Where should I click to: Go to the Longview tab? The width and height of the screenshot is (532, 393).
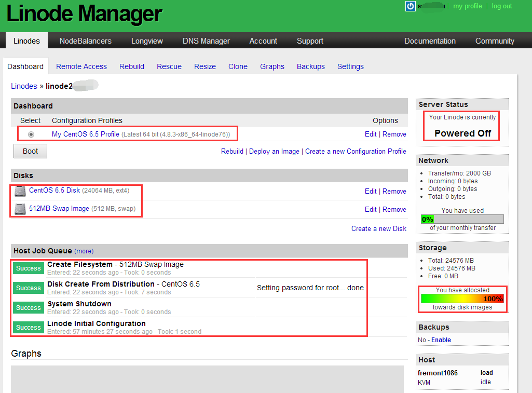(147, 41)
